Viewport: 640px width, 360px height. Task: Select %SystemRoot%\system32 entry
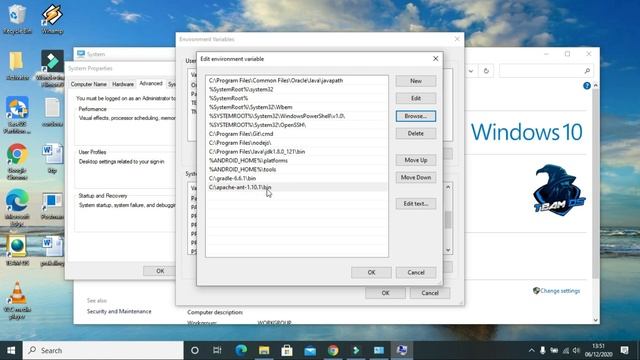[x=297, y=89]
